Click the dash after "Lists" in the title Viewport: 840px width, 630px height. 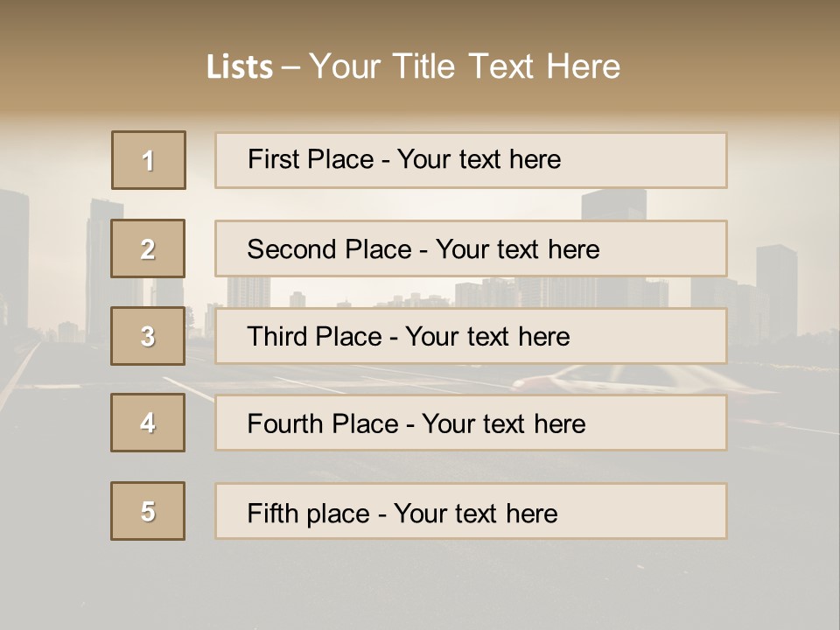291,67
